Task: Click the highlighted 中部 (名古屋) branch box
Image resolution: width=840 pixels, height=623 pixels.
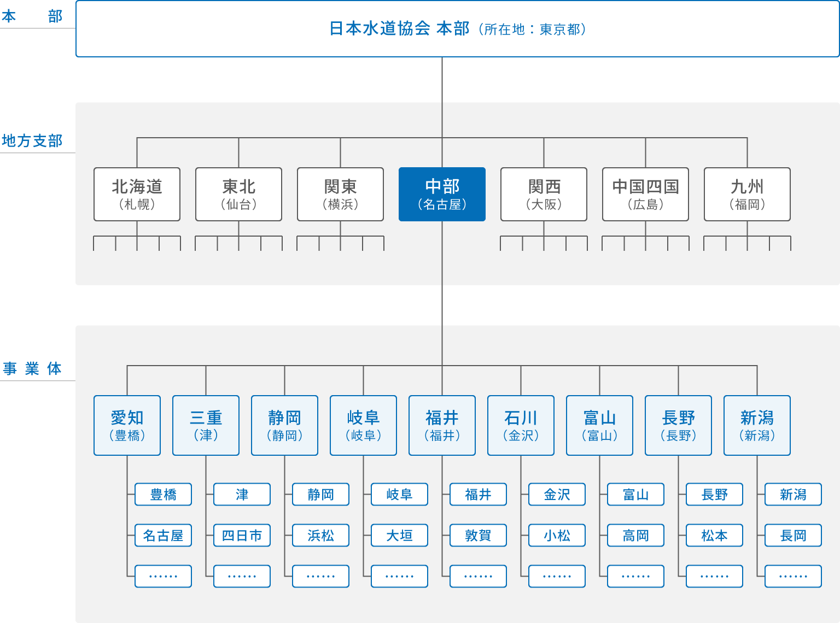Action: click(442, 195)
